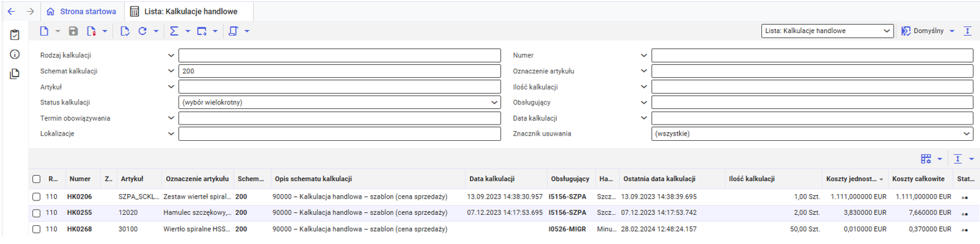Screen dimensions: 980x244
Task: Open the info sidebar icon
Action: (14, 55)
